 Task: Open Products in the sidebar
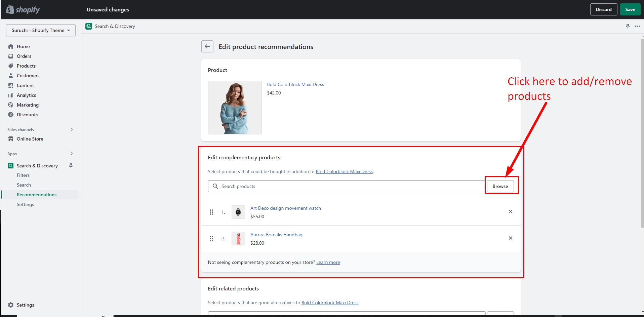(x=26, y=66)
